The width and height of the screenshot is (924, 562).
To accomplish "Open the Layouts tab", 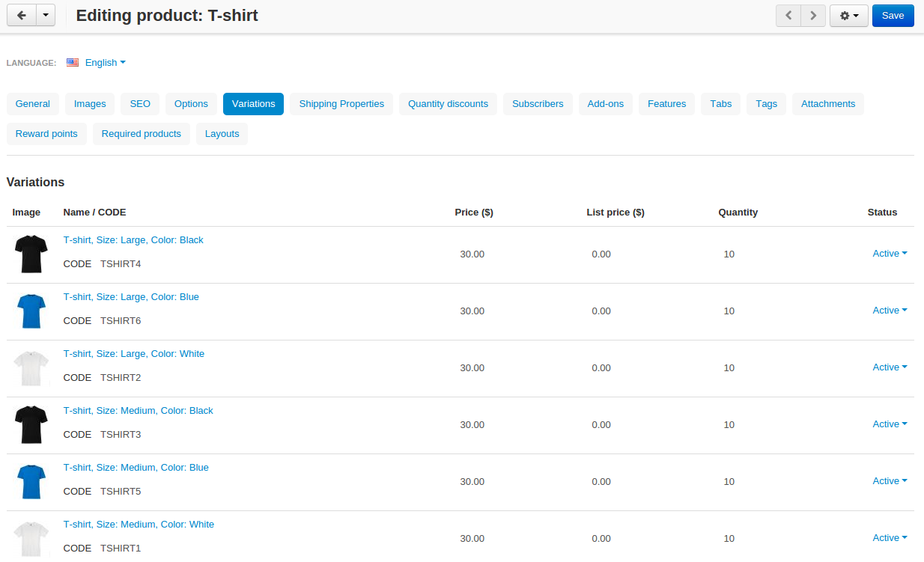I will [222, 134].
